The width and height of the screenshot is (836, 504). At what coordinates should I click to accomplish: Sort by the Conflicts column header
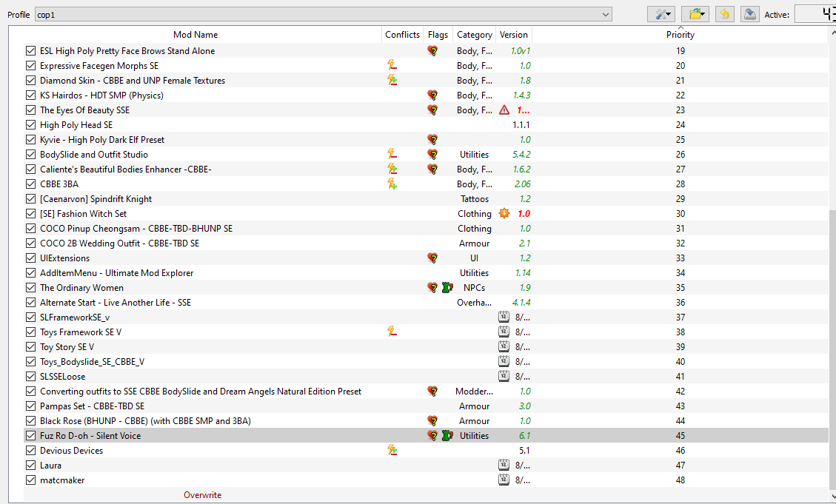point(403,35)
